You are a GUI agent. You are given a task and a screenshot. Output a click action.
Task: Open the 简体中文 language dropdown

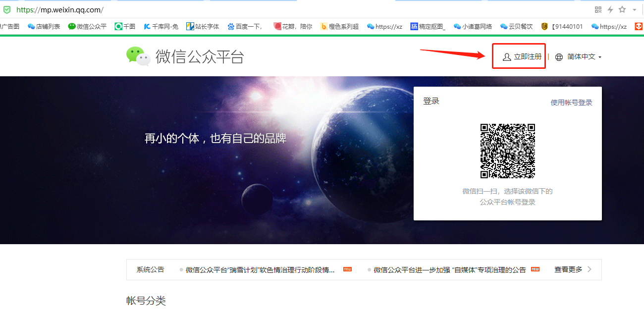(584, 57)
